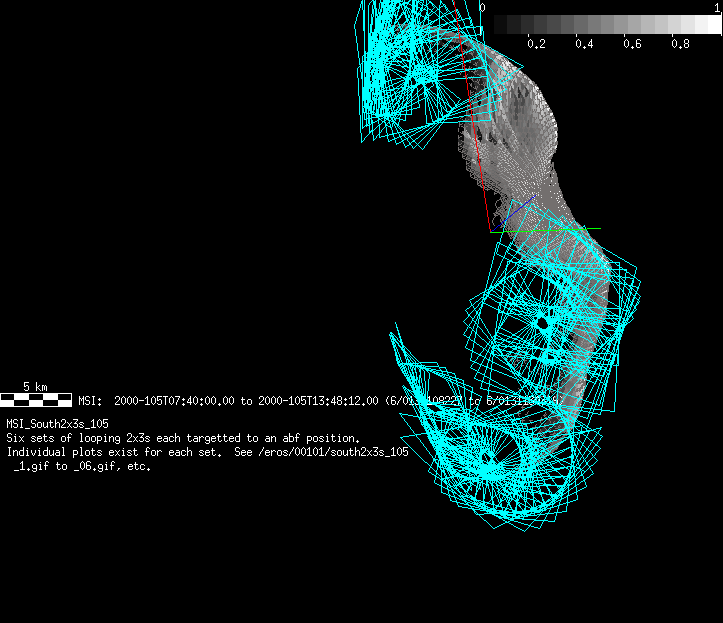This screenshot has width=723, height=623.
Task: Click the end time 2000-105T13:48:12.00
Action: click(318, 401)
